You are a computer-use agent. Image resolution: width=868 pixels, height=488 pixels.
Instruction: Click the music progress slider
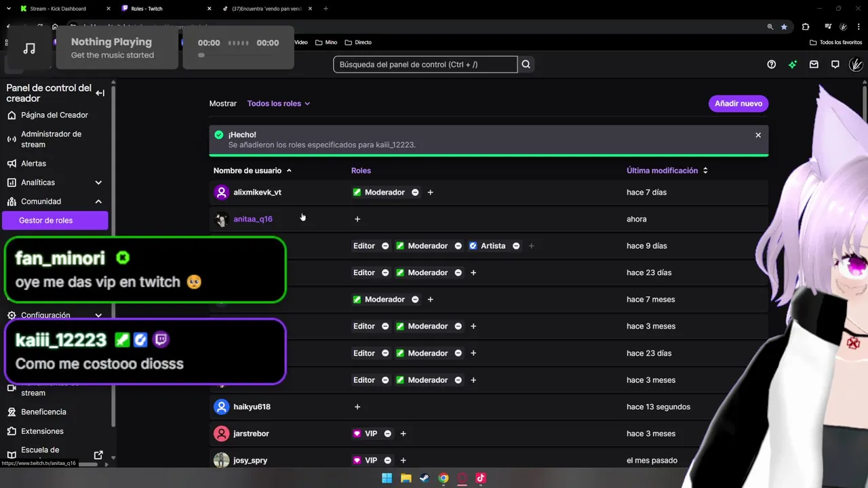pos(239,55)
